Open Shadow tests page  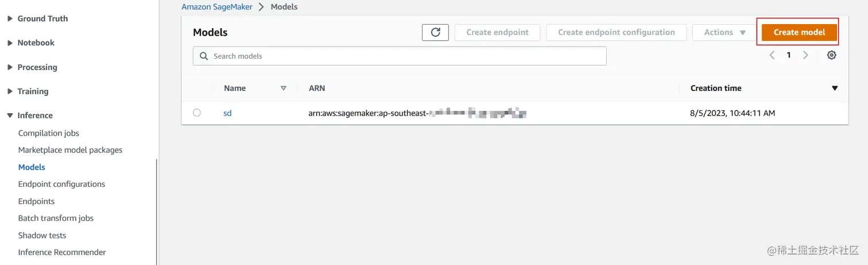(42, 235)
